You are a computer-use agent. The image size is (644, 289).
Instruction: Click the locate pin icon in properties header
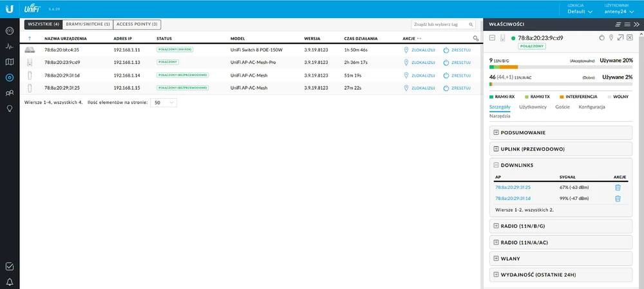(611, 38)
